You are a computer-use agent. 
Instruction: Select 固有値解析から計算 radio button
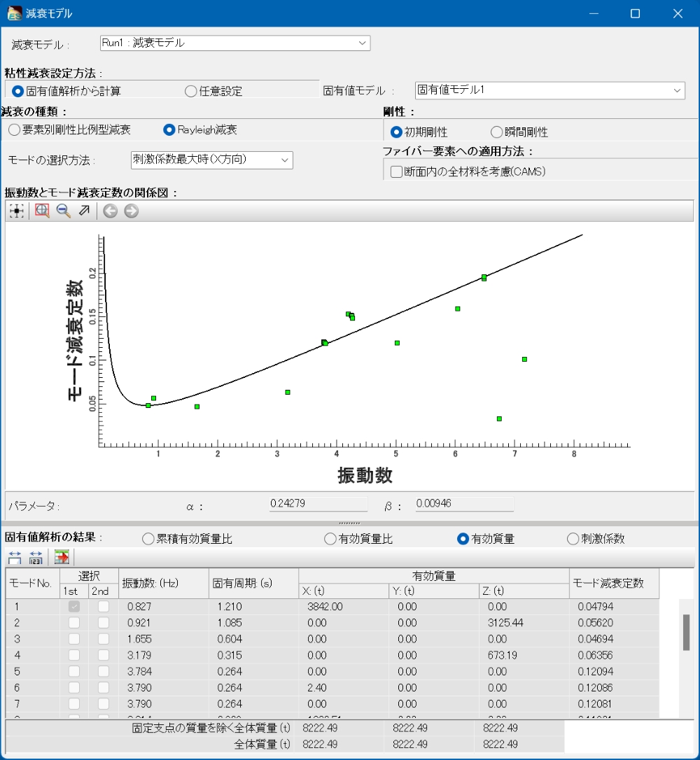click(x=18, y=91)
